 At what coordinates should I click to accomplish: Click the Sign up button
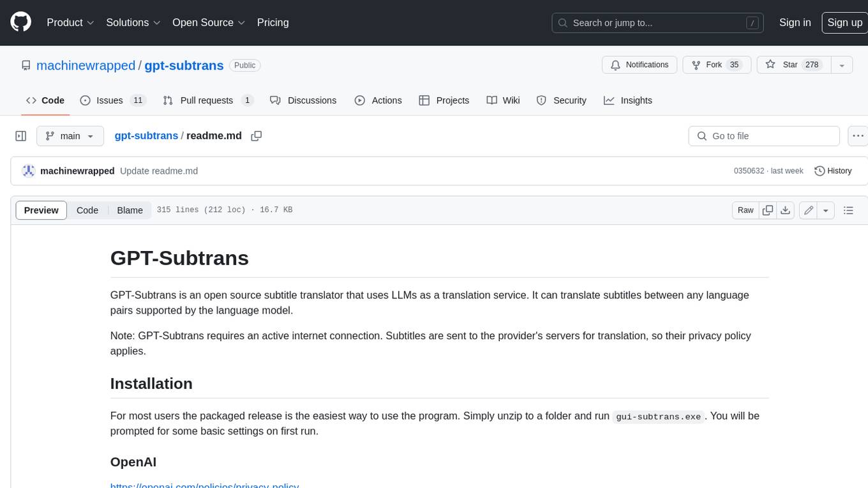click(844, 22)
